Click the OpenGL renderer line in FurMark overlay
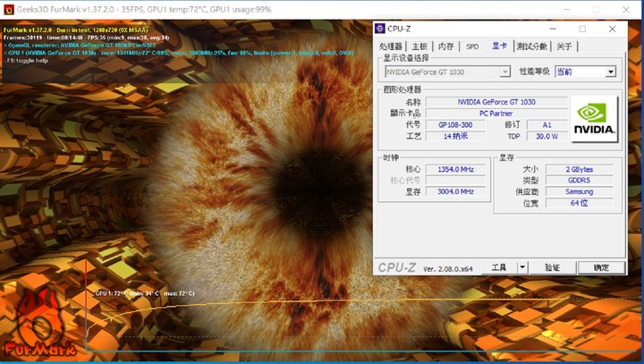 tap(80, 46)
